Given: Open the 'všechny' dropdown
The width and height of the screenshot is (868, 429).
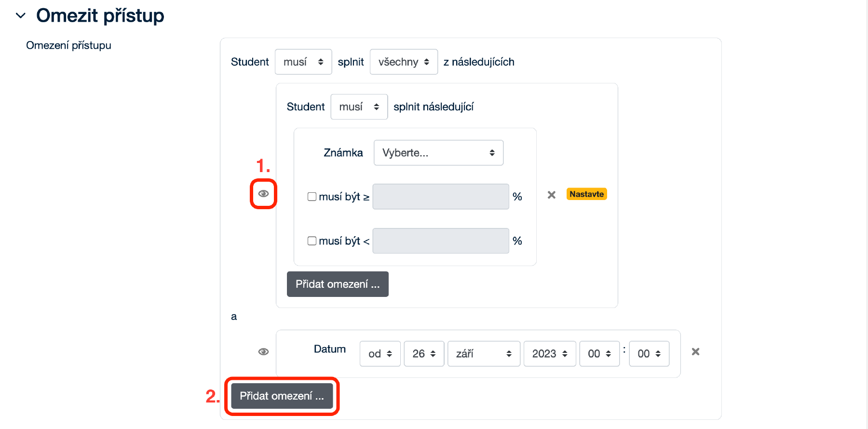Looking at the screenshot, I should pos(404,62).
